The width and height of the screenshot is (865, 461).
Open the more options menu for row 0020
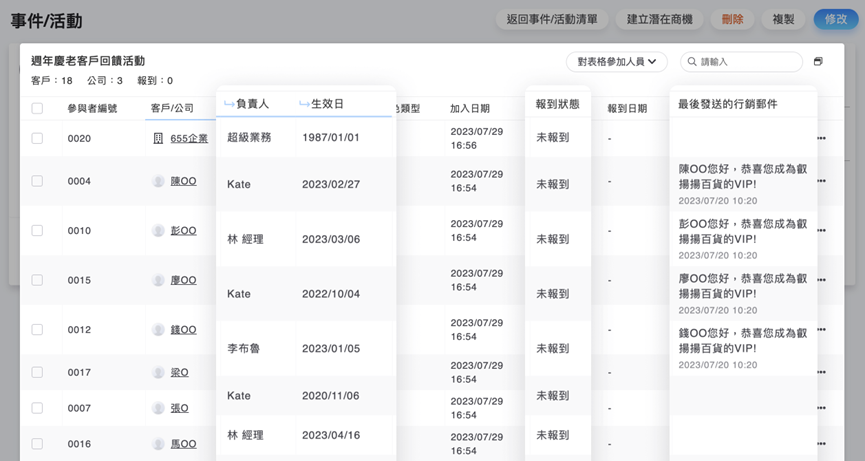pos(821,139)
